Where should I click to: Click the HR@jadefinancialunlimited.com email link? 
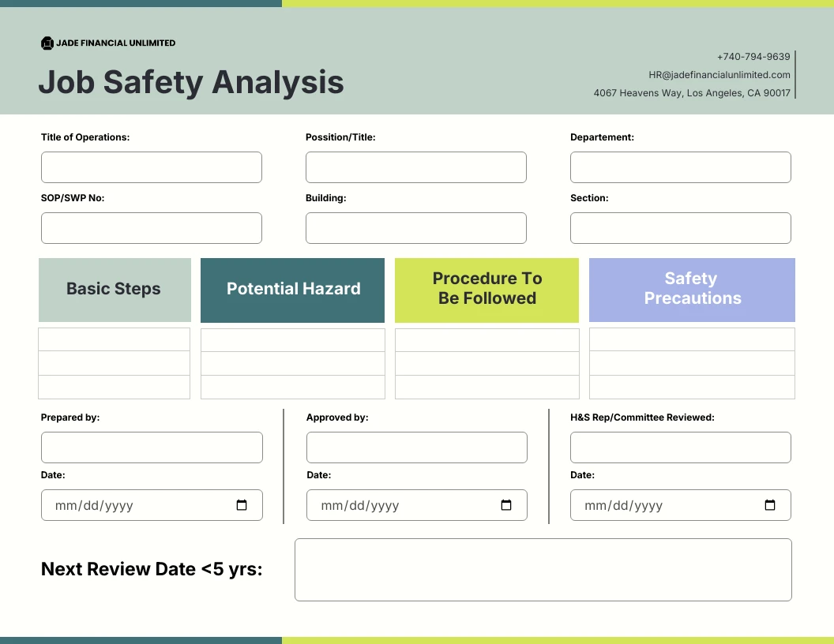point(719,74)
